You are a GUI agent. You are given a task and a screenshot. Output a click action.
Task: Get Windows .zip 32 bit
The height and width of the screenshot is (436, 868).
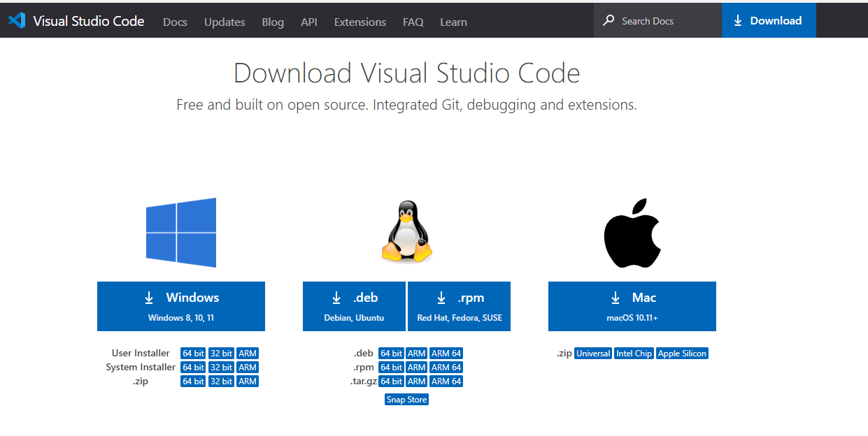221,381
